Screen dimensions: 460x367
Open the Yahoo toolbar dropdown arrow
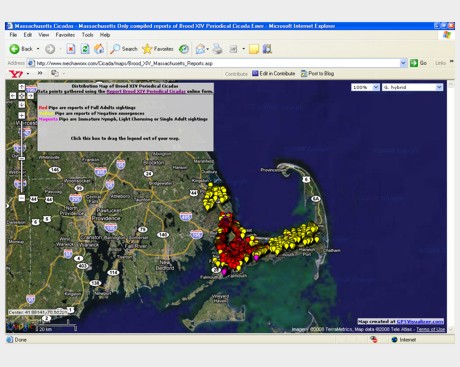[28, 74]
